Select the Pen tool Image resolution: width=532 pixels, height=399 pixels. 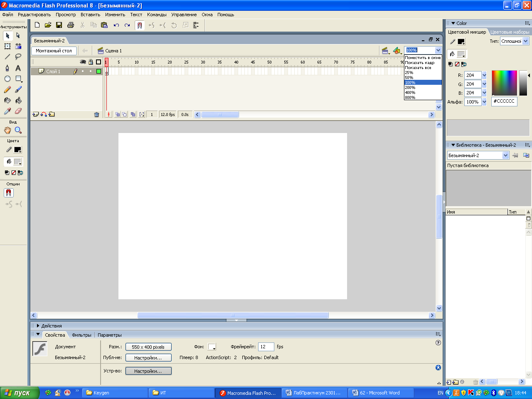7,68
